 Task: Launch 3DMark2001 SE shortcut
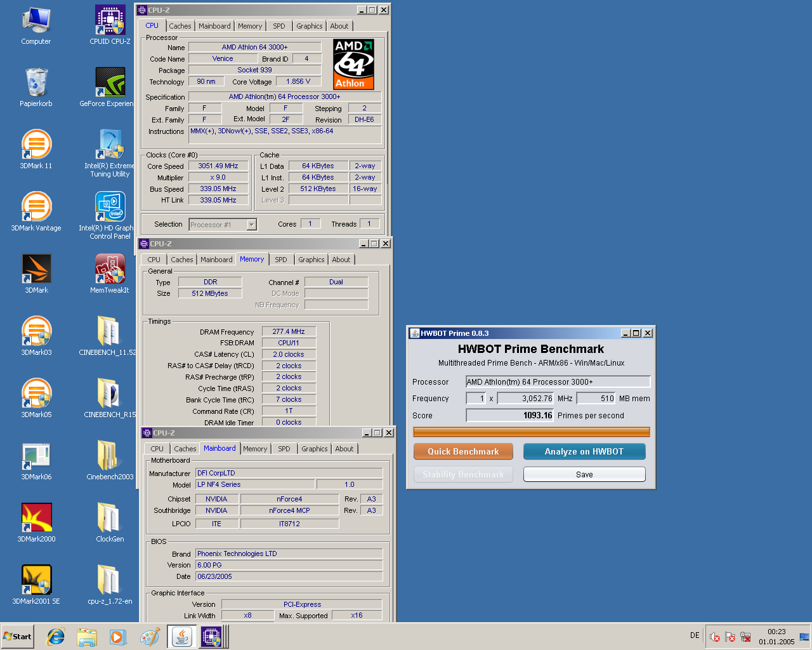pos(36,585)
